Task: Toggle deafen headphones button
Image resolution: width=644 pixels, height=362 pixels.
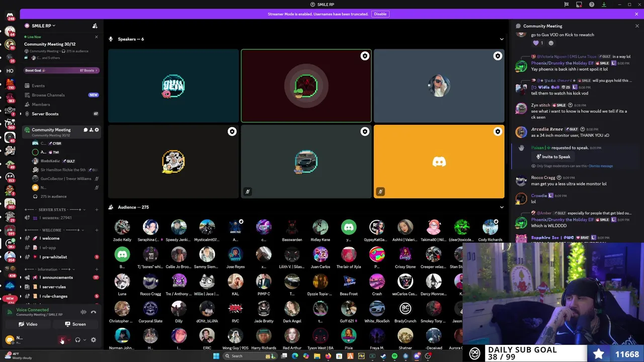Action: point(77,340)
